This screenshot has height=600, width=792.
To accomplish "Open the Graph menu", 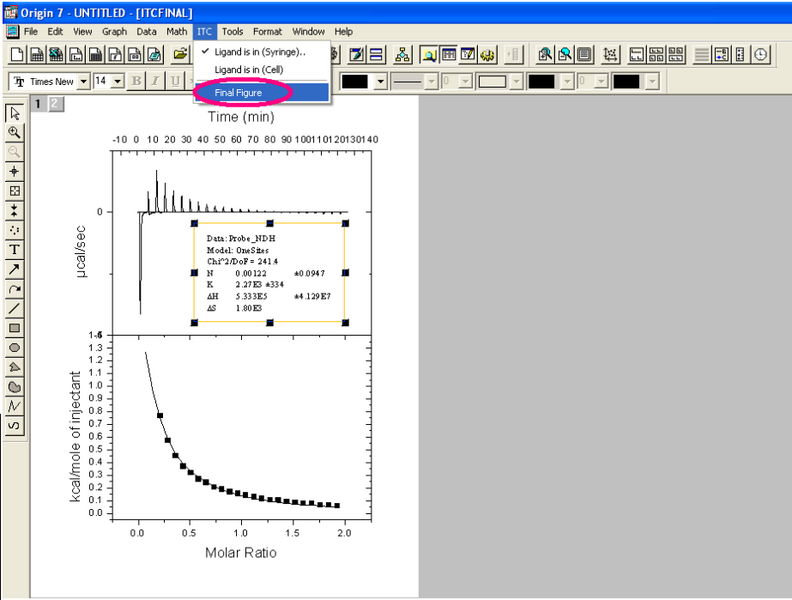I will pyautogui.click(x=115, y=31).
